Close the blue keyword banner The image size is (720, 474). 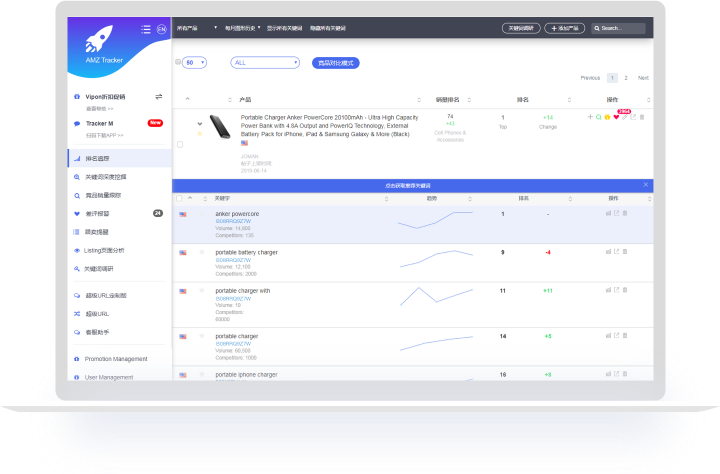coord(645,185)
